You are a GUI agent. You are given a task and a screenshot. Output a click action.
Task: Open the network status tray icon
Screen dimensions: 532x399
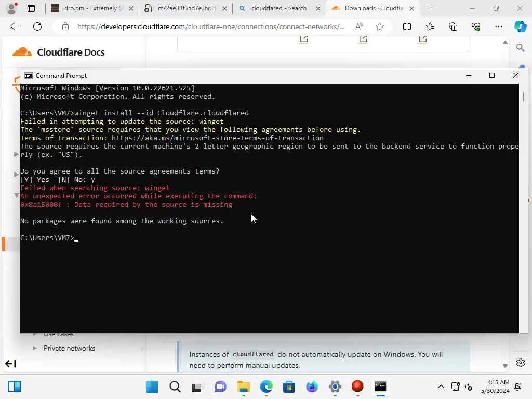(455, 387)
